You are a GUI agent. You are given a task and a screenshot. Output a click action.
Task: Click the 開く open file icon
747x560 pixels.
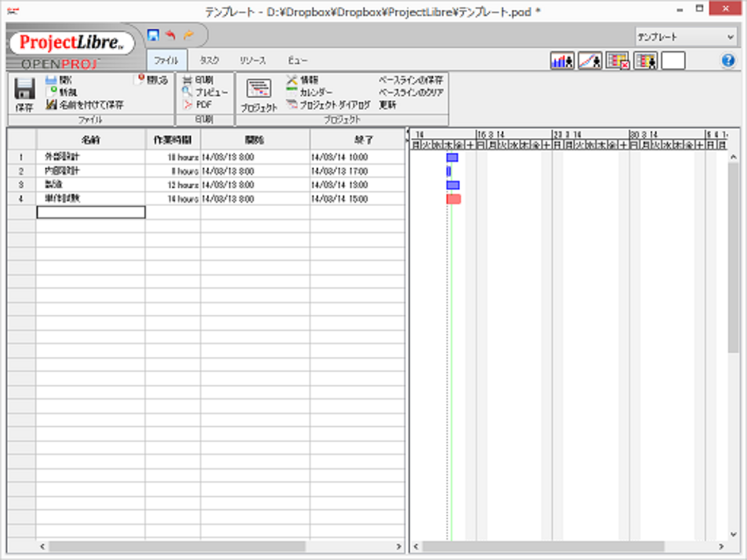pyautogui.click(x=51, y=80)
